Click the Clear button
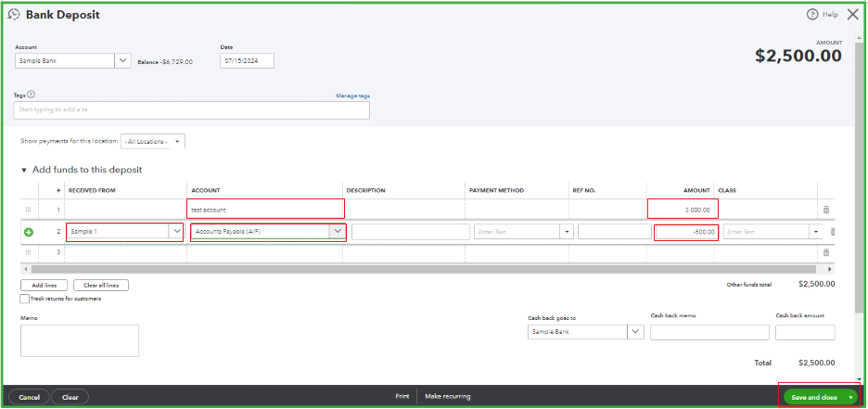The height and width of the screenshot is (409, 868). [x=70, y=397]
